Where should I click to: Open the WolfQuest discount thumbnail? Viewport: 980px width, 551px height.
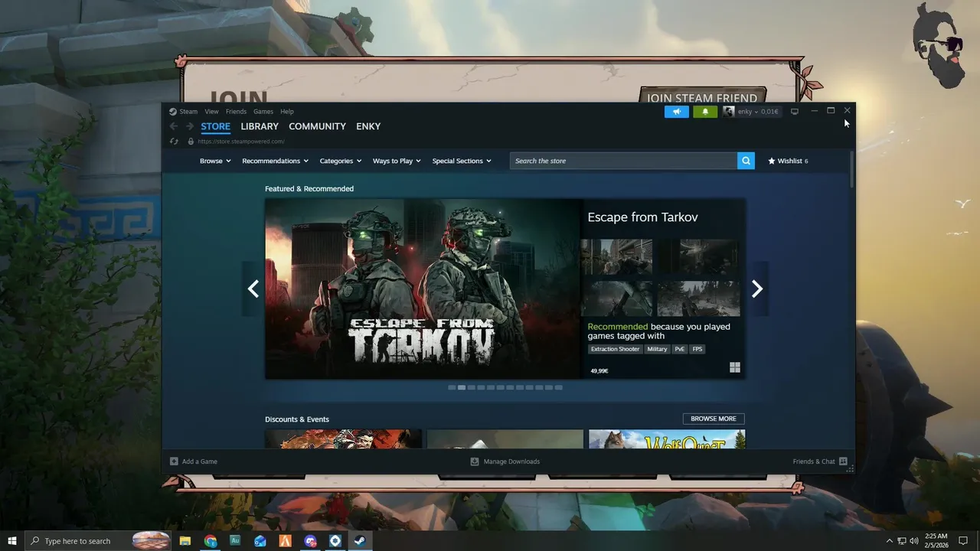coord(667,439)
